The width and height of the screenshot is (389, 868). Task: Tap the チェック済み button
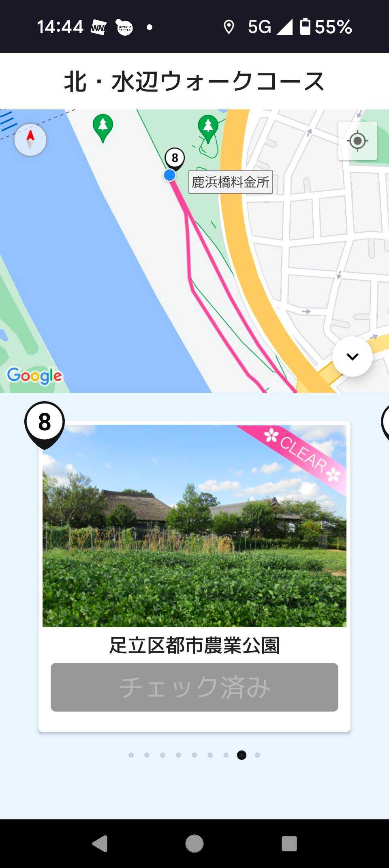tap(194, 687)
